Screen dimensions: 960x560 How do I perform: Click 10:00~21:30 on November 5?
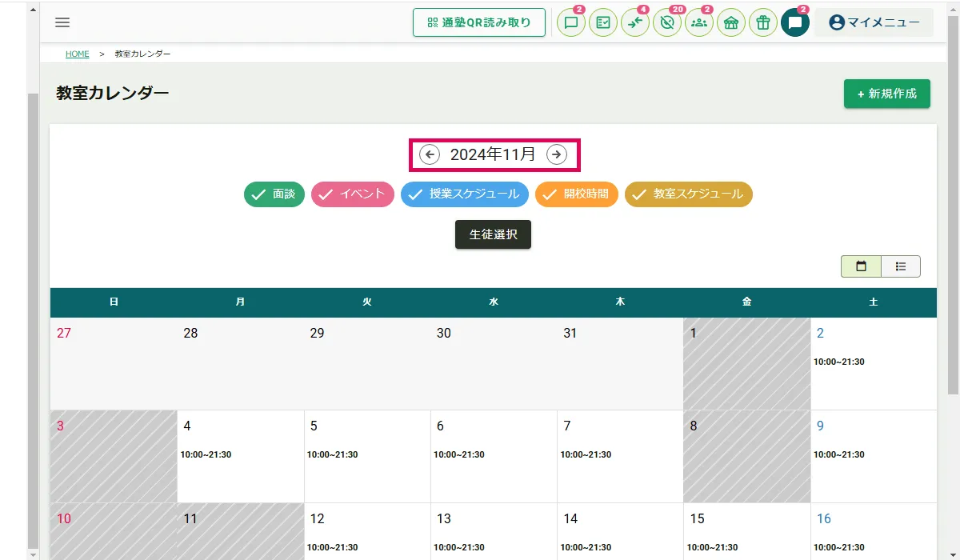333,454
